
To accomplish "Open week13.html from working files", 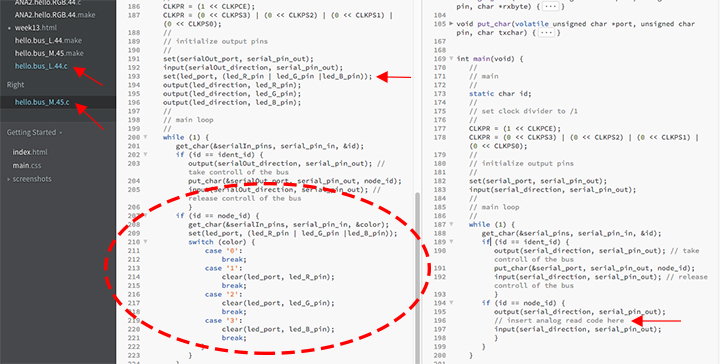I will pos(35,28).
